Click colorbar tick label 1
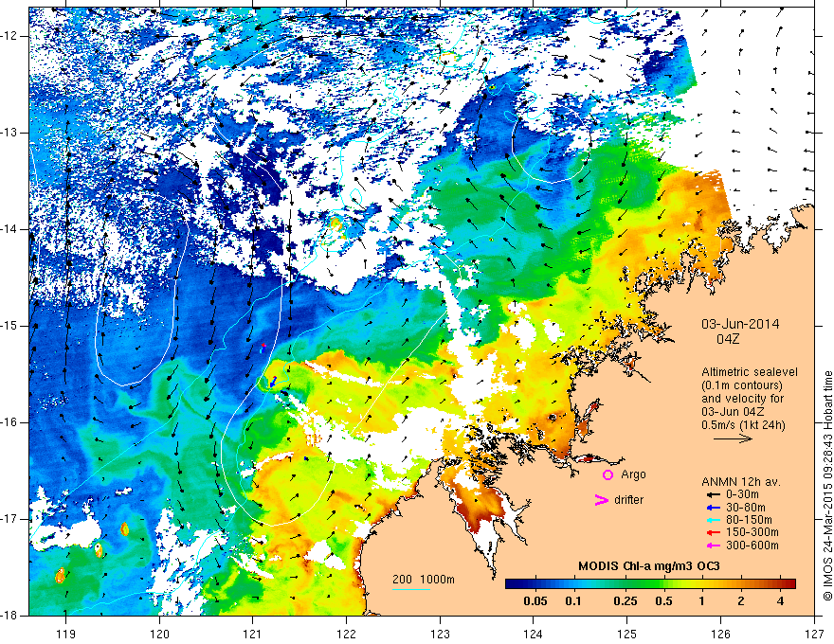The width and height of the screenshot is (834, 644). pyautogui.click(x=702, y=601)
